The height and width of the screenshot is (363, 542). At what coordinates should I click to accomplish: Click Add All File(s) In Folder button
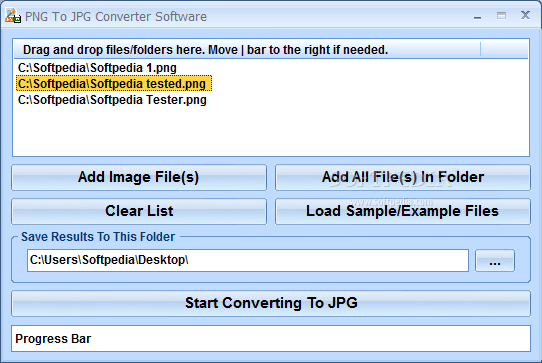click(403, 177)
